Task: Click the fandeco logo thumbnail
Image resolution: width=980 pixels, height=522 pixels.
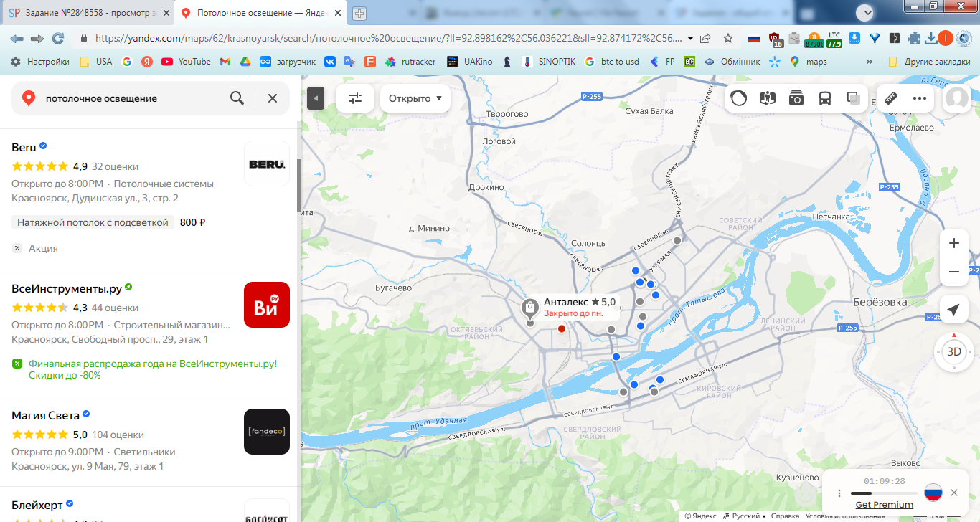Action: [x=267, y=432]
